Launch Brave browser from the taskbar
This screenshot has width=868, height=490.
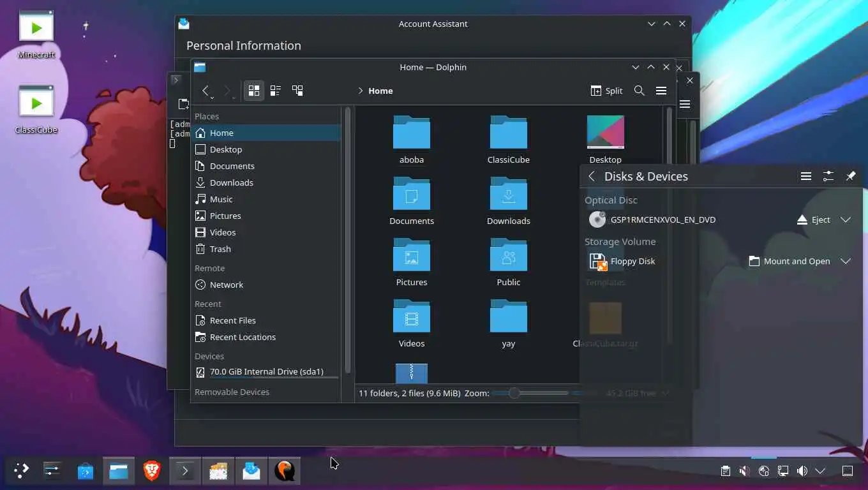point(152,471)
